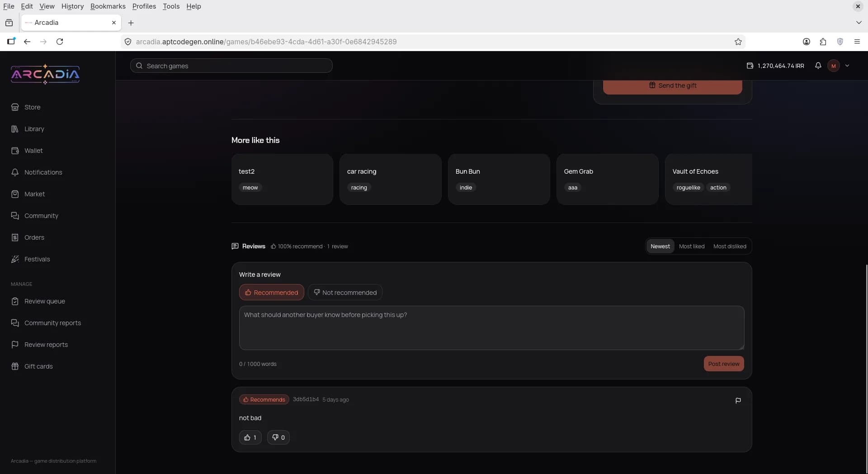The width and height of the screenshot is (868, 474).
Task: Expand the user account menu chevron
Action: pos(847,66)
